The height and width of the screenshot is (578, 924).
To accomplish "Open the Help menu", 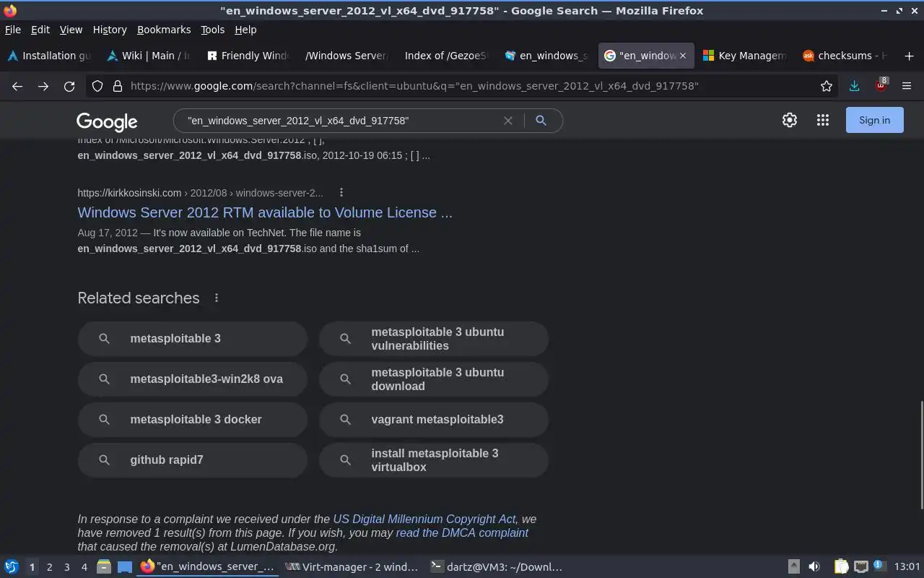I will tap(245, 30).
